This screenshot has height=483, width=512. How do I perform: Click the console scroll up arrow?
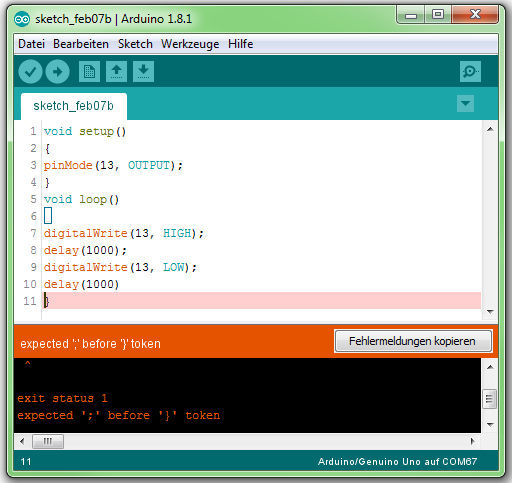[490, 367]
